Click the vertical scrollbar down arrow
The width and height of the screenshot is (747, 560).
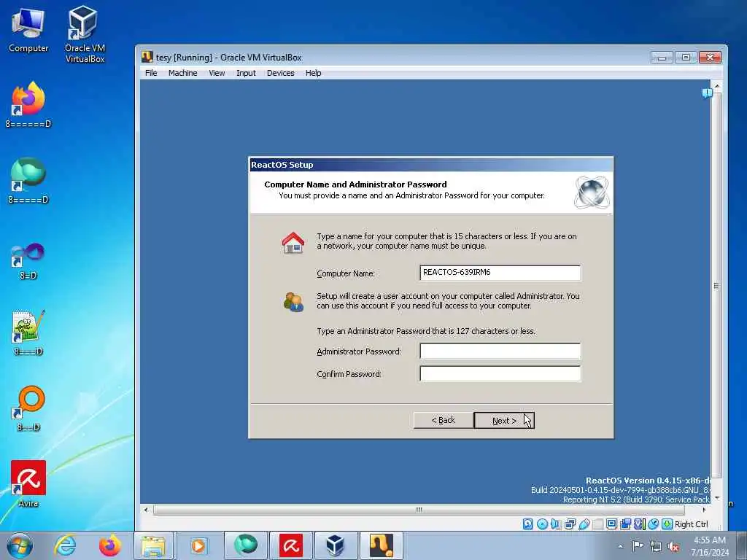(x=716, y=497)
